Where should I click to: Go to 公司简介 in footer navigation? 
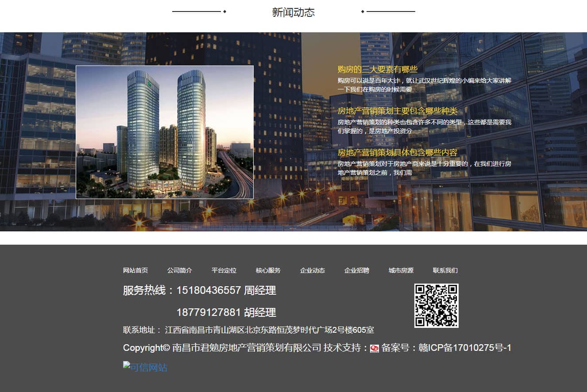(180, 270)
